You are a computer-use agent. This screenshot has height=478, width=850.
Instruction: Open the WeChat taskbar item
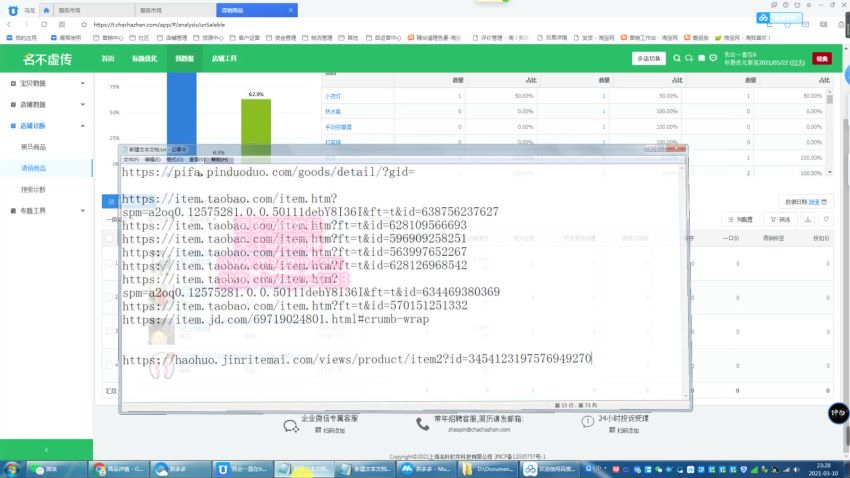coord(56,469)
